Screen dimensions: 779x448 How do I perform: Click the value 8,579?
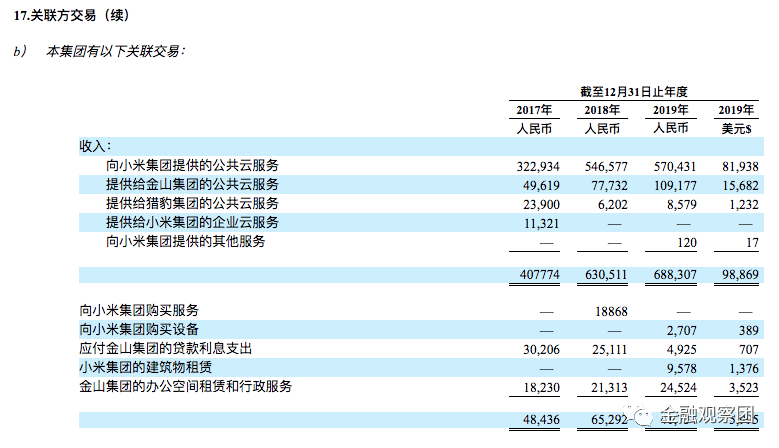[x=682, y=205]
